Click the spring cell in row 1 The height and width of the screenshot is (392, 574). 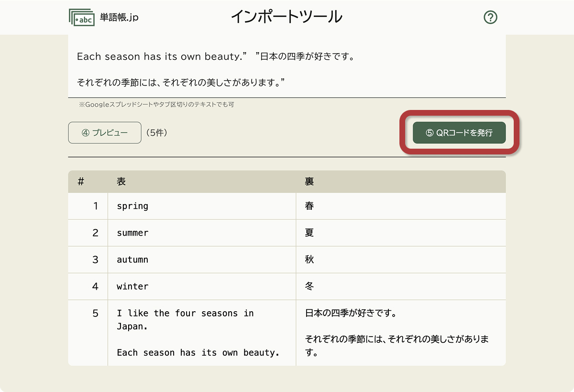[132, 206]
